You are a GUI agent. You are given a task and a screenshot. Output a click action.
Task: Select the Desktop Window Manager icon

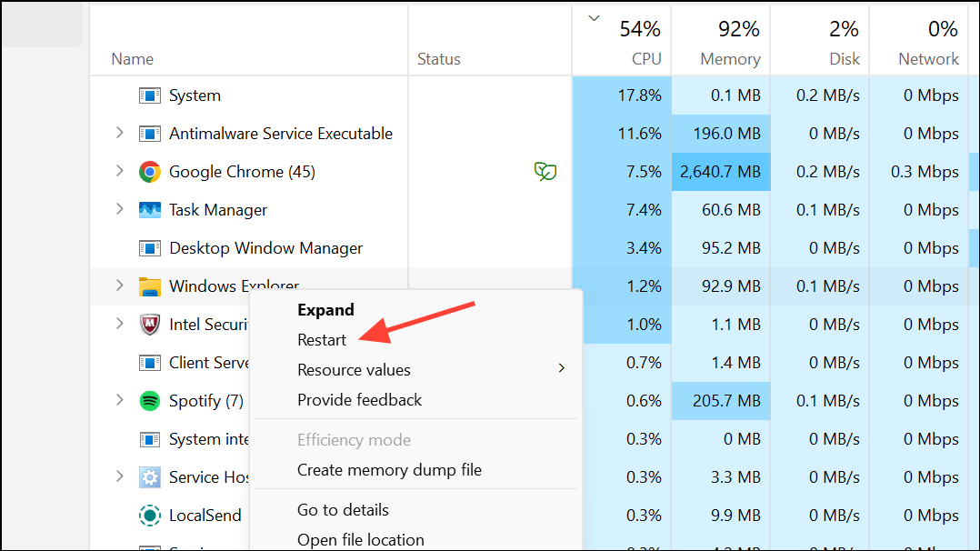pos(149,247)
